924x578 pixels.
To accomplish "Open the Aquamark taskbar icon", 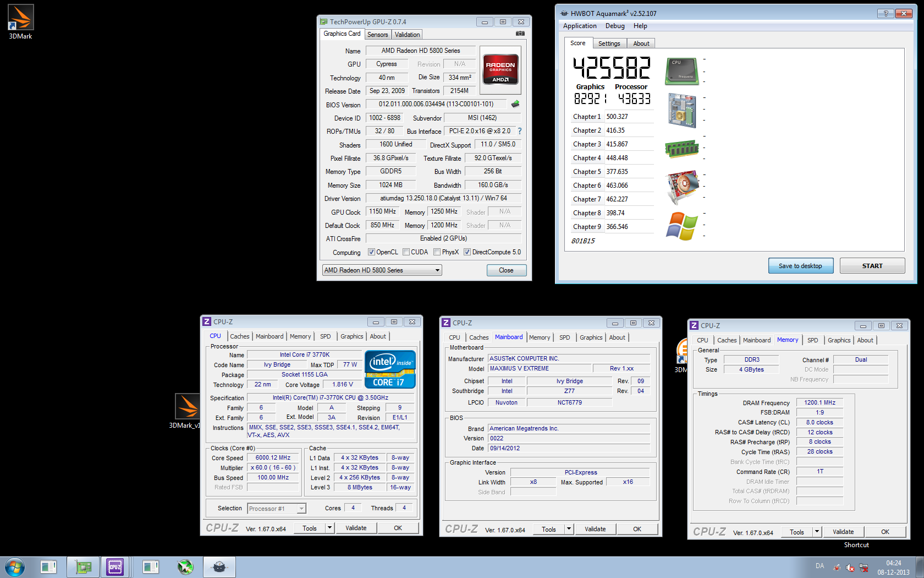I will click(219, 567).
